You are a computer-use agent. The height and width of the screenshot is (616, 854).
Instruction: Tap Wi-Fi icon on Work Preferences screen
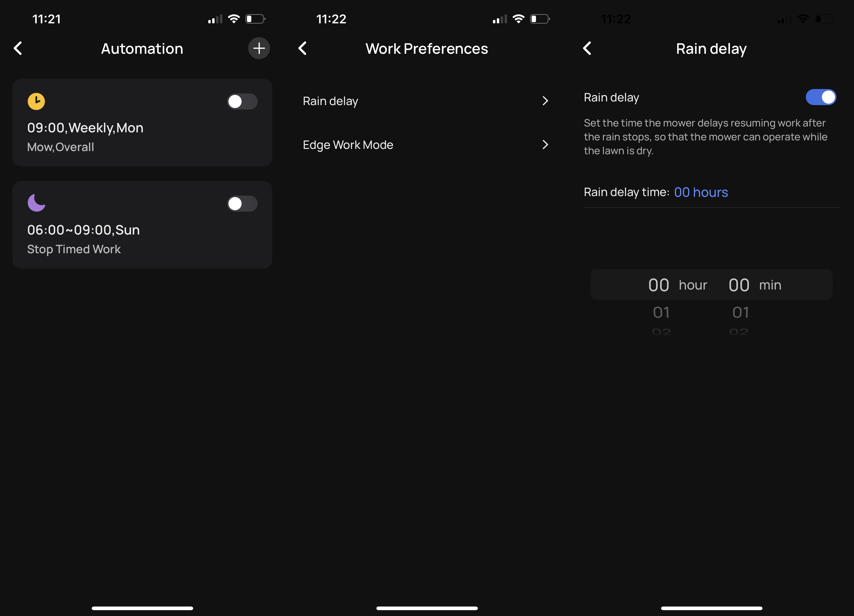tap(518, 19)
